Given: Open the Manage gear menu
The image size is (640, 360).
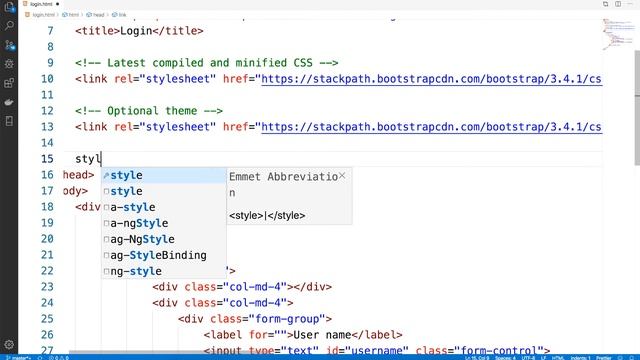Looking at the screenshot, I should pyautogui.click(x=9, y=344).
